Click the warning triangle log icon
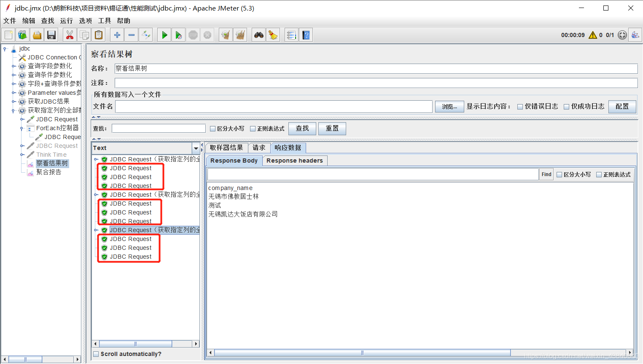 (x=593, y=35)
